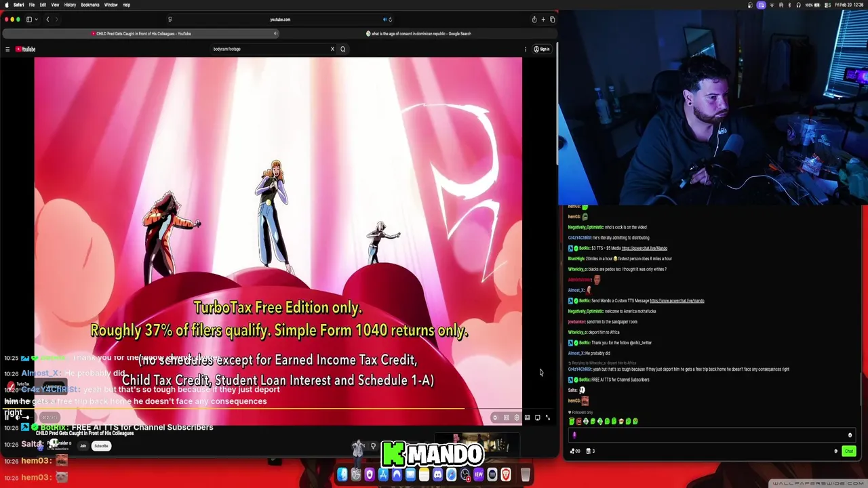The width and height of the screenshot is (868, 488).
Task: Seek using the video progress bar
Action: pyautogui.click(x=278, y=409)
